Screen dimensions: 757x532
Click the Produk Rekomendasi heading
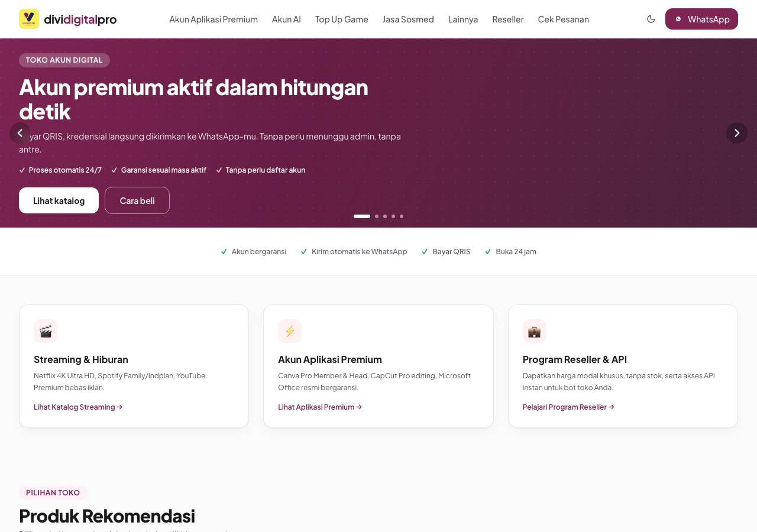click(x=107, y=515)
